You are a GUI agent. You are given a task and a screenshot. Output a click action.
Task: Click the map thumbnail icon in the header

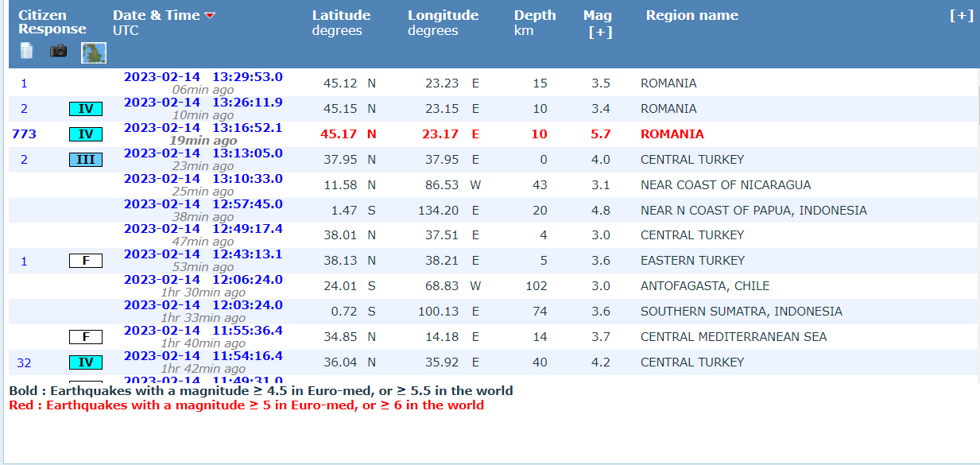pos(94,53)
